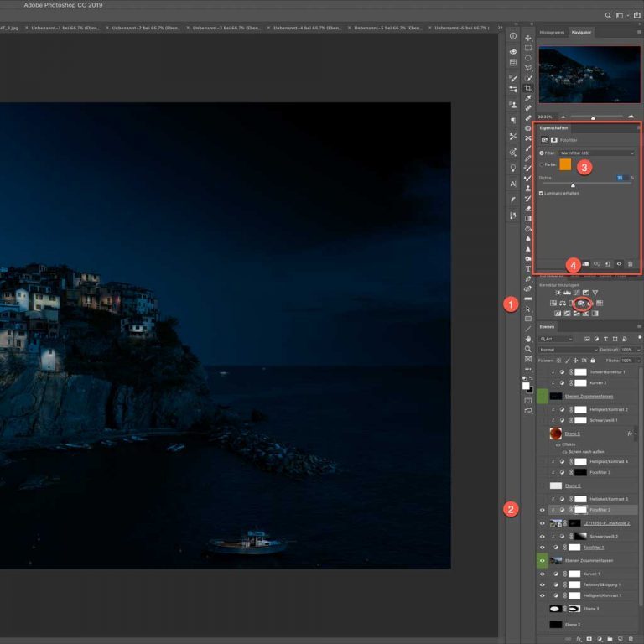Click the Navigator zoom slider handle
The height and width of the screenshot is (644, 644).
tap(593, 118)
